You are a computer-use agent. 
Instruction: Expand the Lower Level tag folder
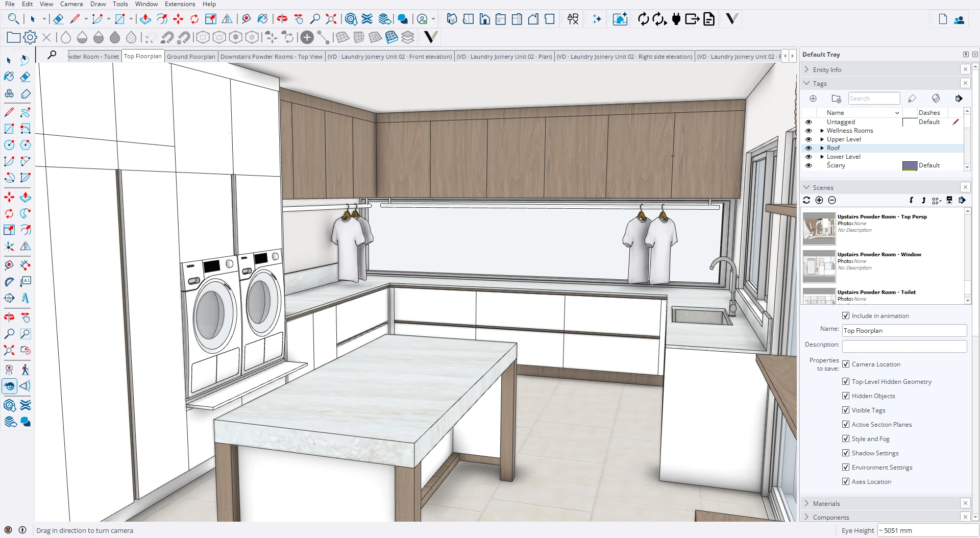pyautogui.click(x=822, y=157)
